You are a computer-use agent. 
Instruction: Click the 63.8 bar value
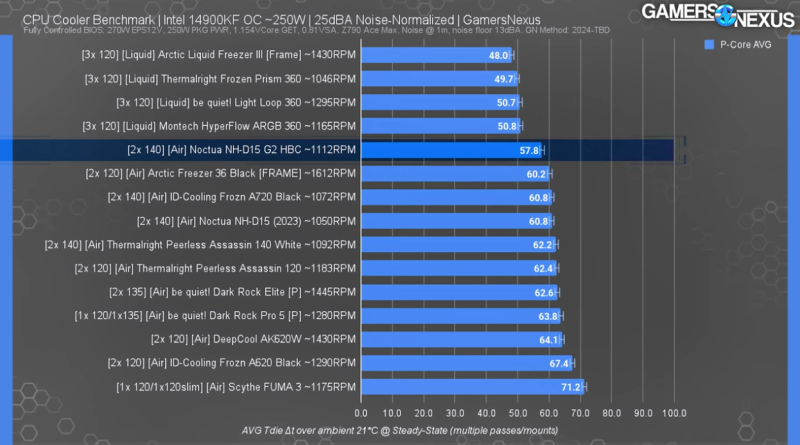click(548, 316)
